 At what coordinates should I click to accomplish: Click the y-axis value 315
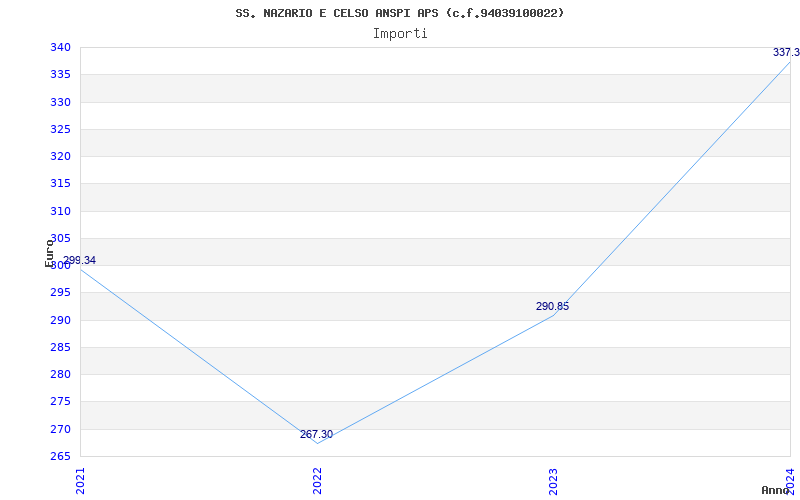point(59,184)
